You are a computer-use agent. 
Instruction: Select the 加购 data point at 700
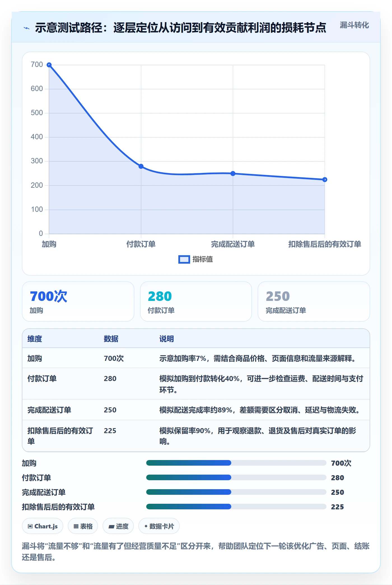tap(49, 65)
